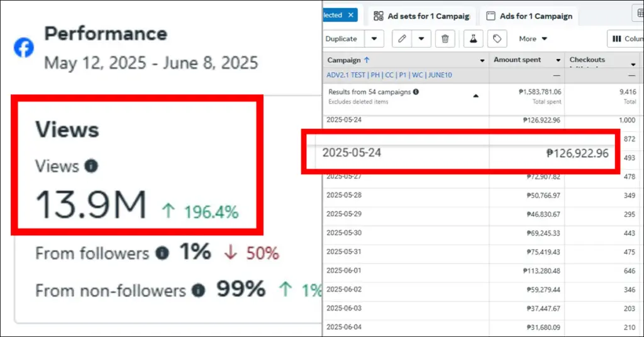Click the 50% decrease figure for followers
This screenshot has height=337, width=644.
click(262, 253)
